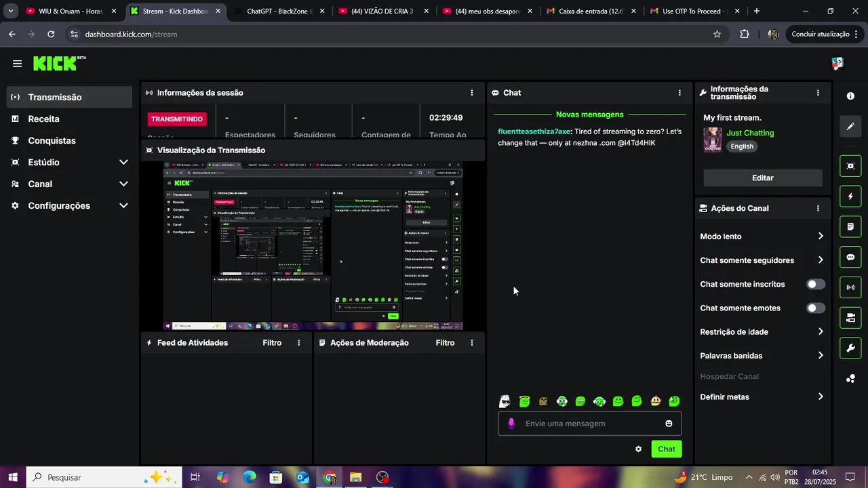The height and width of the screenshot is (488, 868).
Task: Click the Just Chatting category link
Action: click(x=750, y=134)
